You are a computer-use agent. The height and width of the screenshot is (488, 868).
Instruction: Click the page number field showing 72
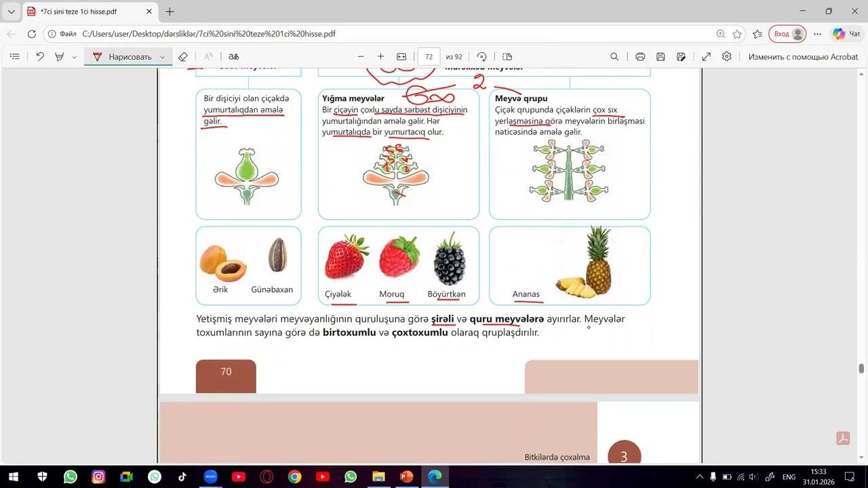(x=429, y=57)
